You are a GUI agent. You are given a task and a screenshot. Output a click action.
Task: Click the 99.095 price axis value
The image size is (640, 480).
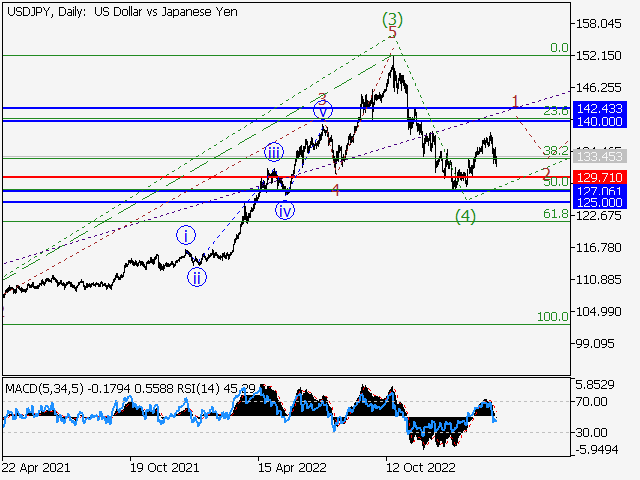[595, 344]
